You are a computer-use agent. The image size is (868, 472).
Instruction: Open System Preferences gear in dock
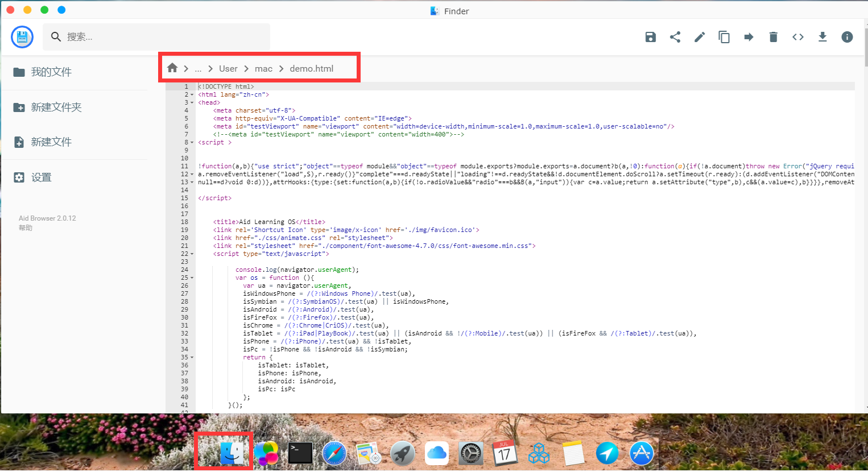(470, 453)
